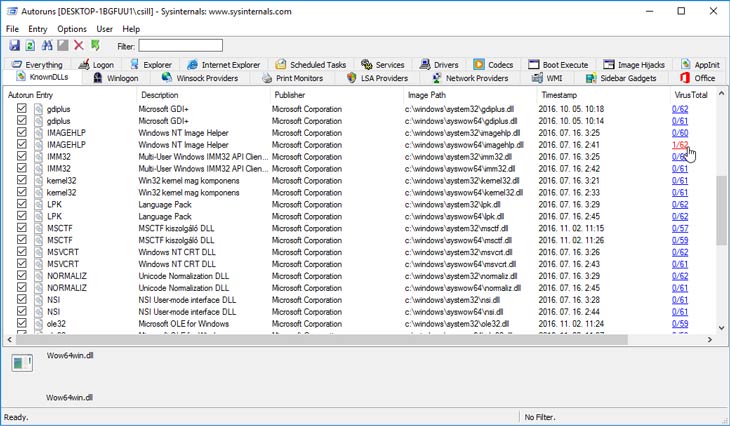Image resolution: width=730 pixels, height=426 pixels.
Task: Open the 0/57 VirusTotal link for MSCTF
Action: 680,228
